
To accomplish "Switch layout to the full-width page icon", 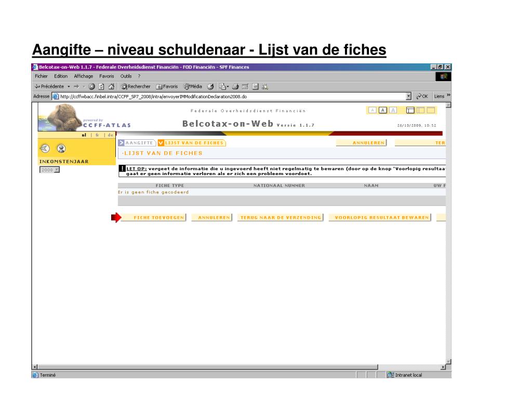I will coord(431,110).
